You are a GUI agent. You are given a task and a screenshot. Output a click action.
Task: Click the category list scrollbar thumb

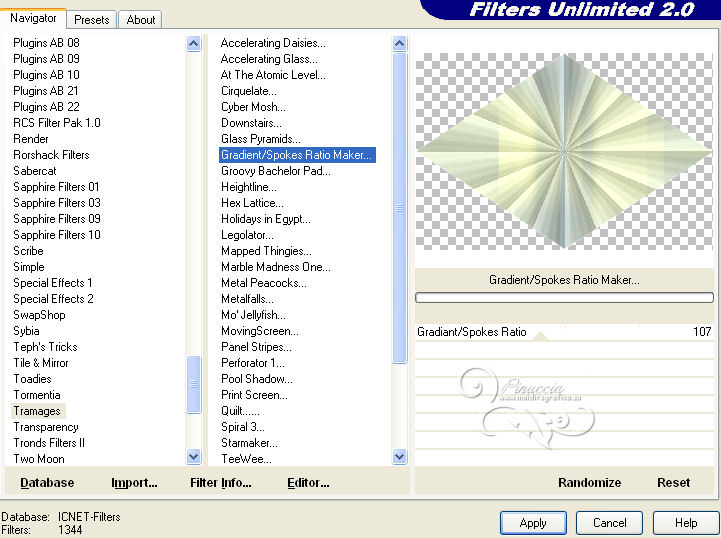(x=194, y=384)
